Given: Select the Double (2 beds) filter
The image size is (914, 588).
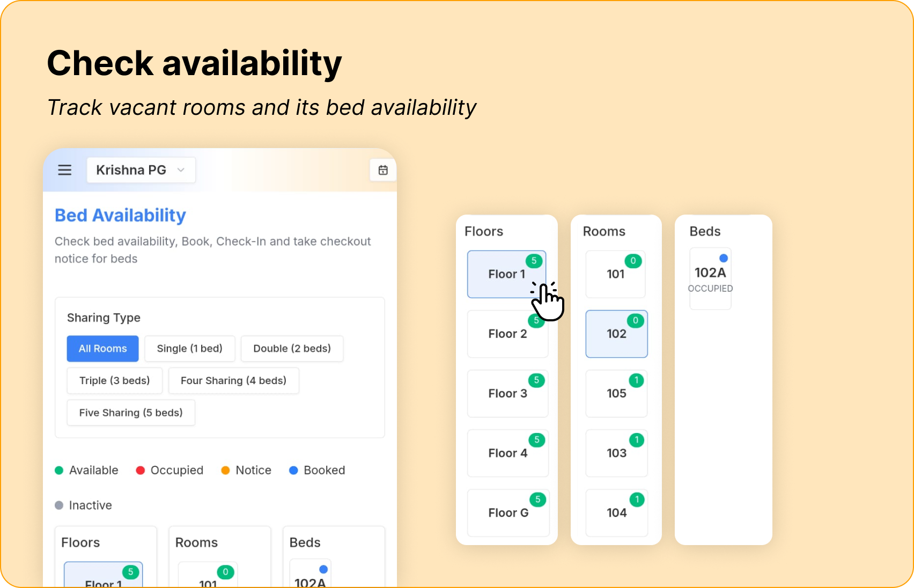Looking at the screenshot, I should tap(292, 349).
